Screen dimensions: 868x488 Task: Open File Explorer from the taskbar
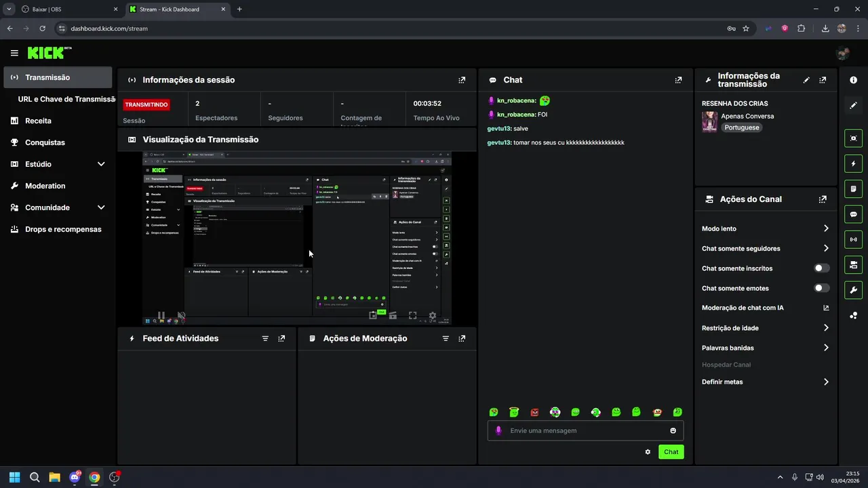(54, 477)
